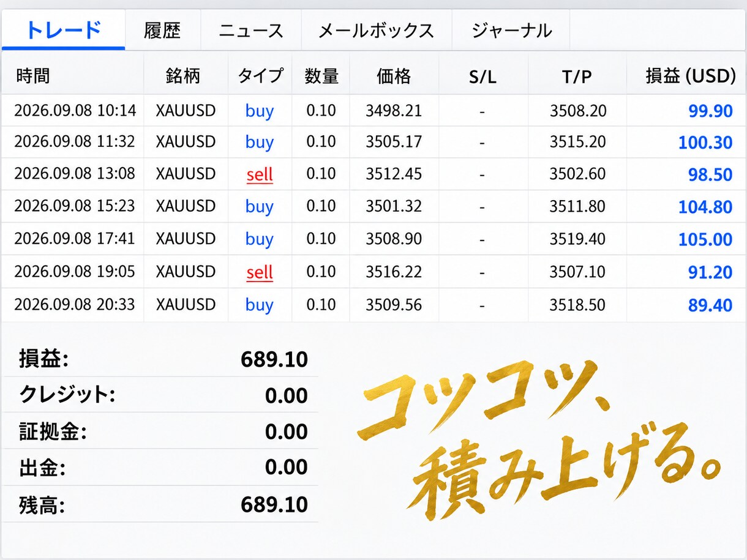Click price 3498.21

[x=394, y=111]
